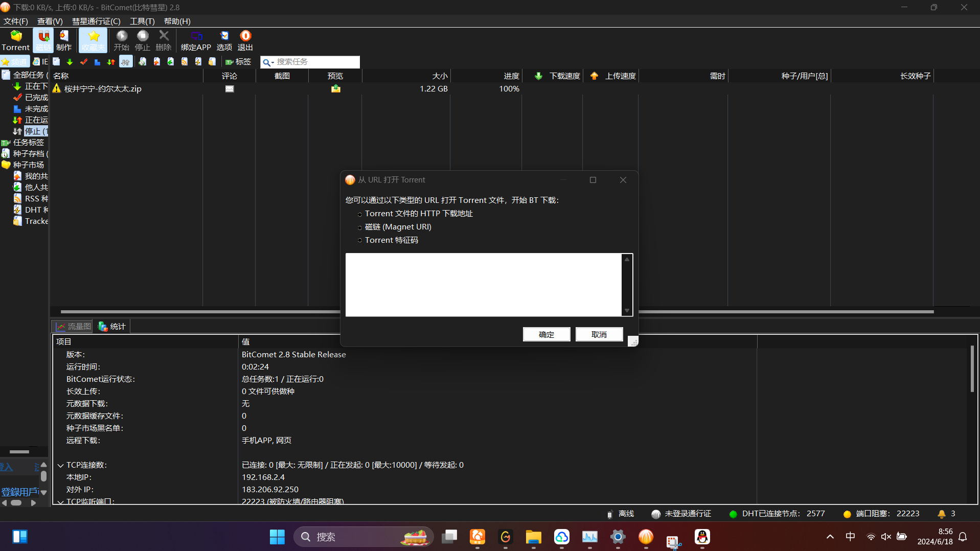This screenshot has height=551, width=980.
Task: Open the 工具(T) menu
Action: coord(142,21)
